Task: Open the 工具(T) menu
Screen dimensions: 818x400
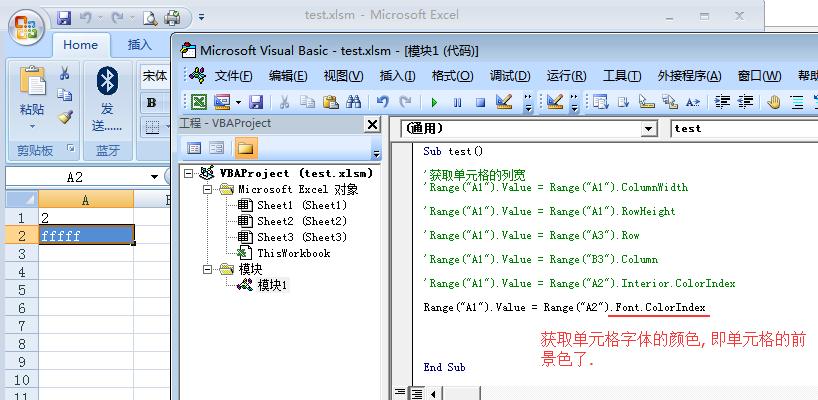Action: 622,76
